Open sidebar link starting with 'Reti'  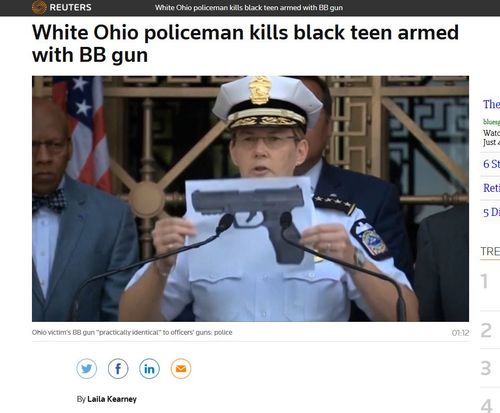click(x=491, y=188)
